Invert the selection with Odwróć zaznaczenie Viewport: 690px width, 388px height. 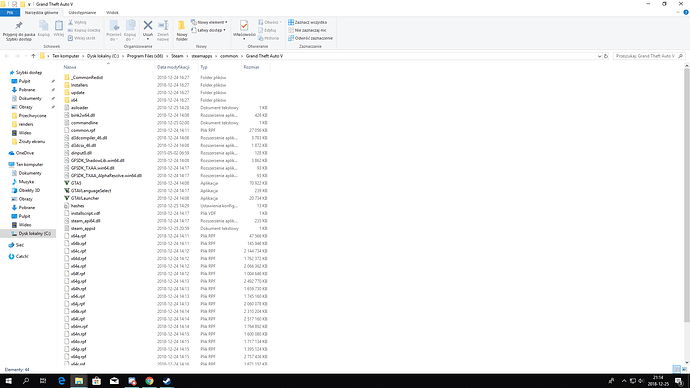click(x=310, y=38)
